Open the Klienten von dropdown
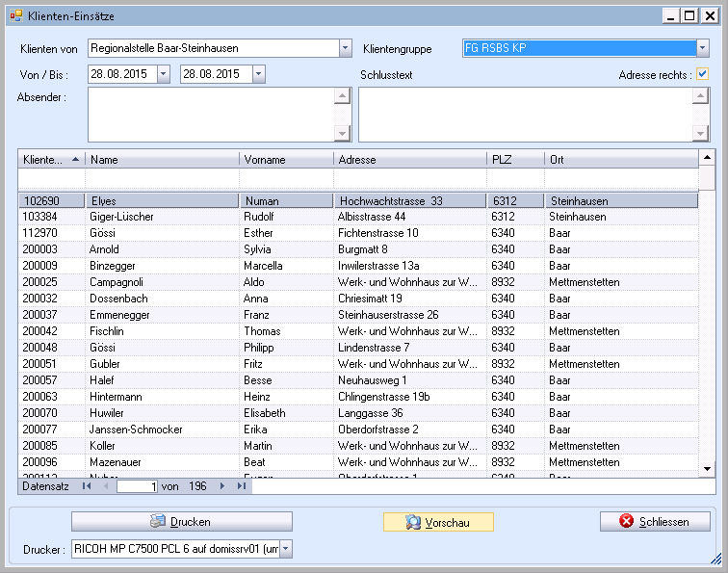 coord(346,48)
